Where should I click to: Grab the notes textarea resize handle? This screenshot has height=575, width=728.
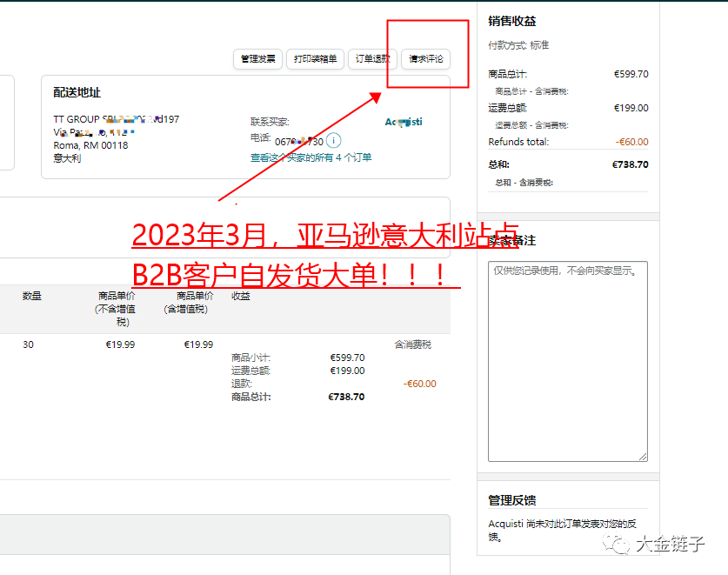(643, 457)
